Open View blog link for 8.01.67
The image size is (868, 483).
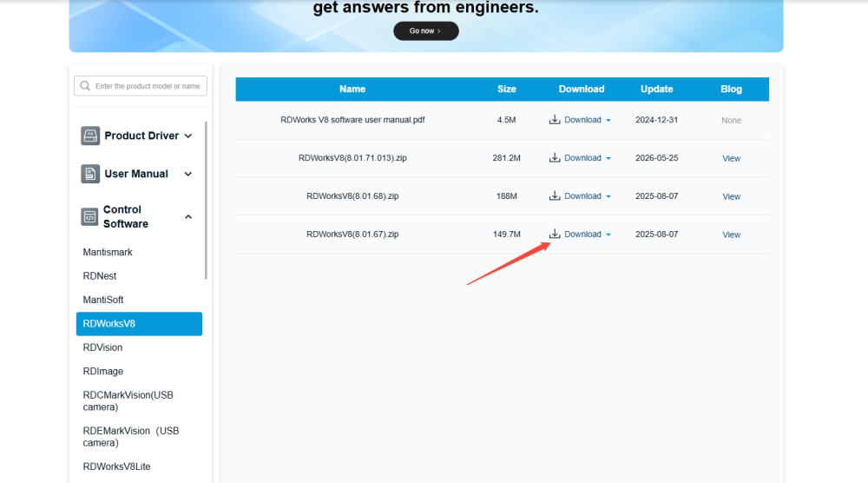click(x=731, y=235)
